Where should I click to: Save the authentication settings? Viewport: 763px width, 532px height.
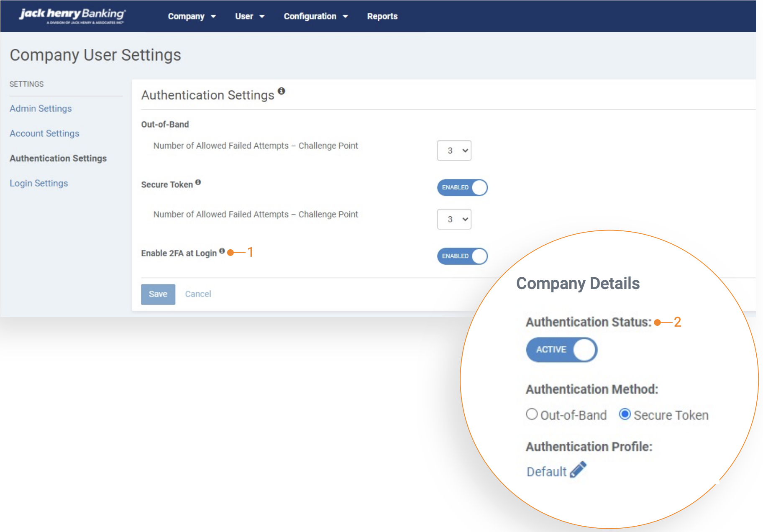pyautogui.click(x=158, y=294)
